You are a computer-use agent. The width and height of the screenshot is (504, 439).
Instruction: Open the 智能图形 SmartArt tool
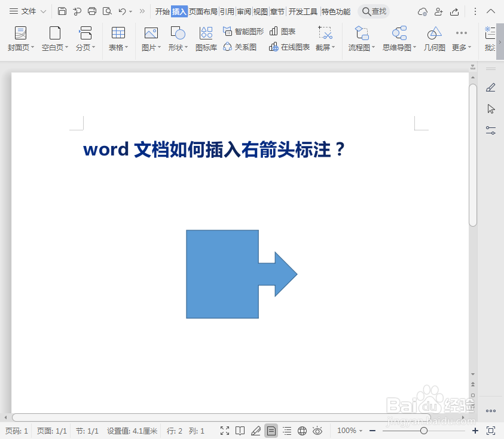(x=243, y=31)
